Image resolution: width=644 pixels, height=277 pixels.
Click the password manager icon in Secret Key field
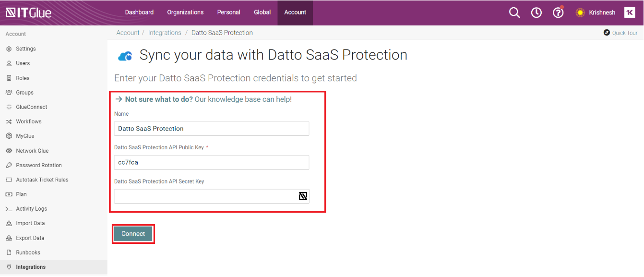pos(303,196)
